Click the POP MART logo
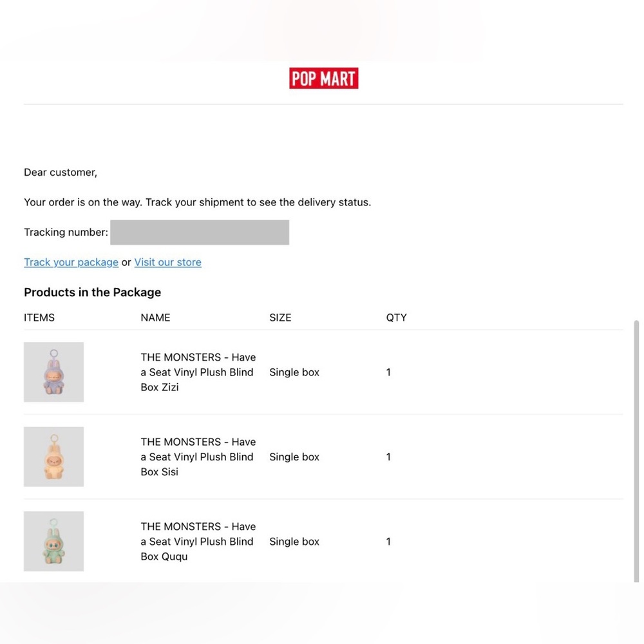 point(323,79)
